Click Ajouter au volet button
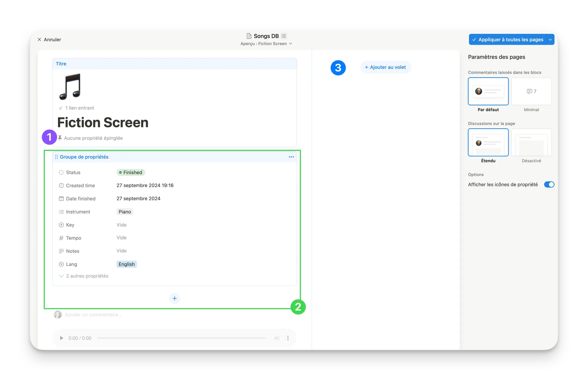Image resolution: width=588 pixels, height=380 pixels. 385,67
